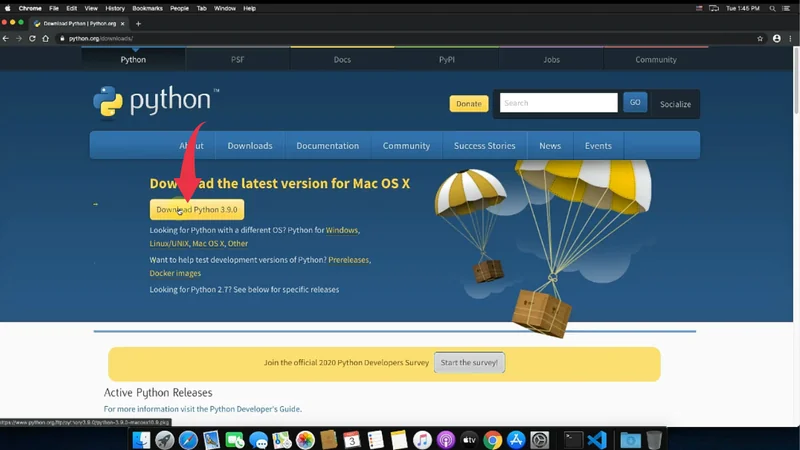Click the Python logo in the header
800x450 pixels.
(x=155, y=101)
